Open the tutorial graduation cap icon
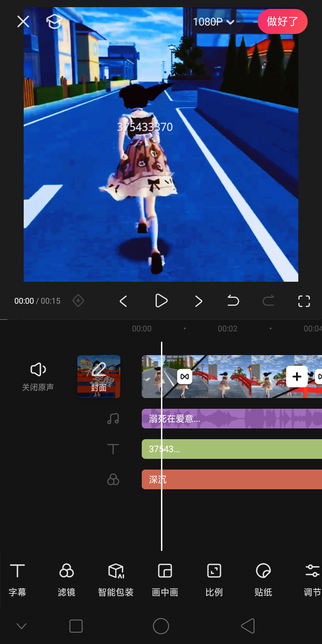This screenshot has width=322, height=644. point(54,21)
